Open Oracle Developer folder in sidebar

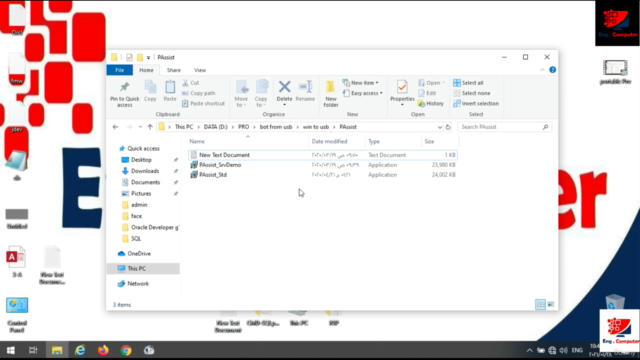click(x=155, y=227)
